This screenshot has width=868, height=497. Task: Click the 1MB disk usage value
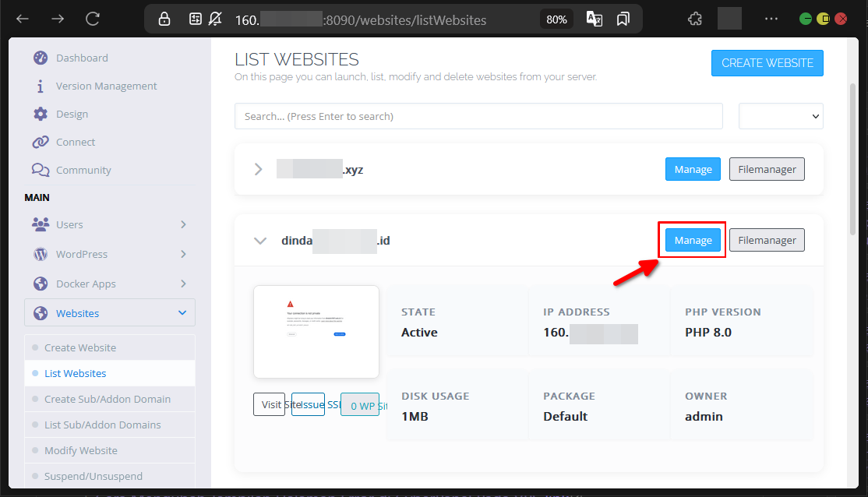[x=415, y=416]
